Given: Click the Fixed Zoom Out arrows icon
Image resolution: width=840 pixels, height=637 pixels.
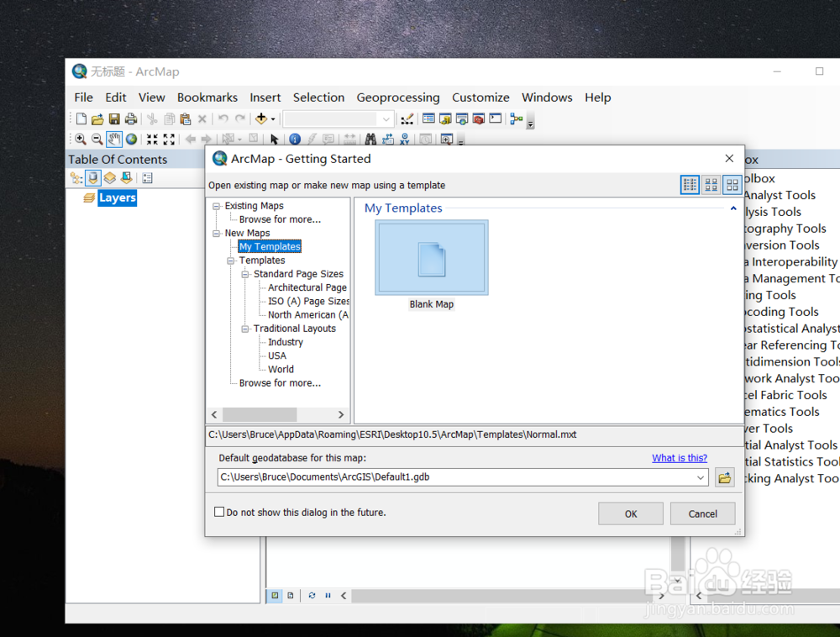Looking at the screenshot, I should [x=169, y=140].
